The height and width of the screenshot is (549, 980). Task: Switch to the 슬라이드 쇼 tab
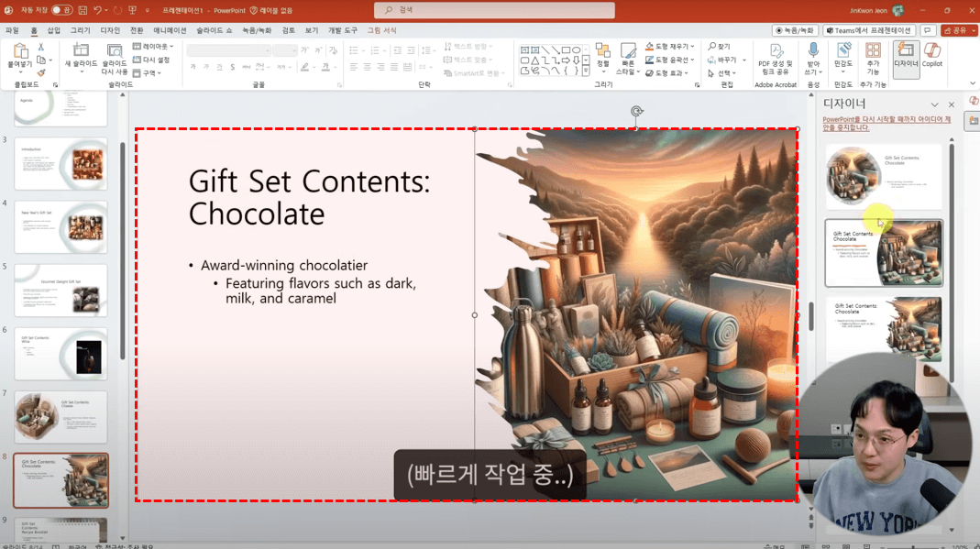(215, 30)
